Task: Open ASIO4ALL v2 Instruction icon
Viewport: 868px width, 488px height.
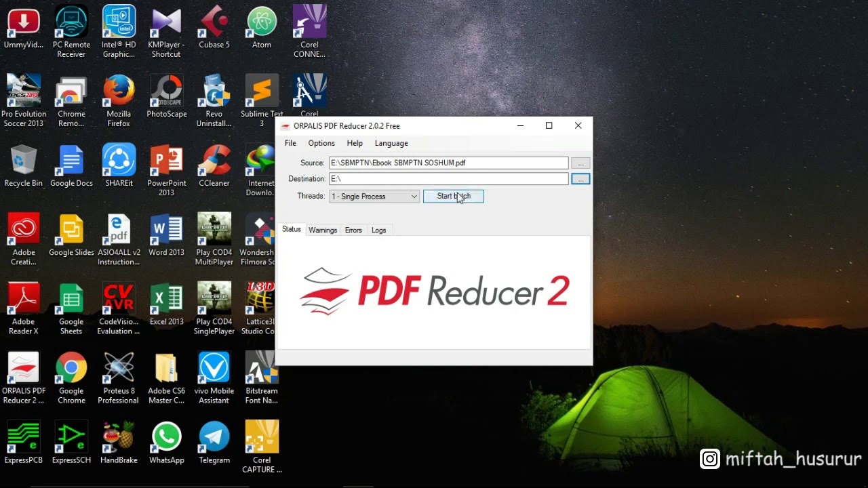Action: click(119, 239)
